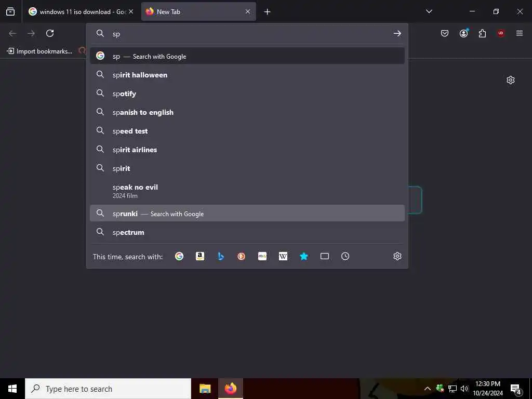Viewport: 532px width, 399px height.
Task: Open Firefox View icon in tab strip
Action: [10, 11]
